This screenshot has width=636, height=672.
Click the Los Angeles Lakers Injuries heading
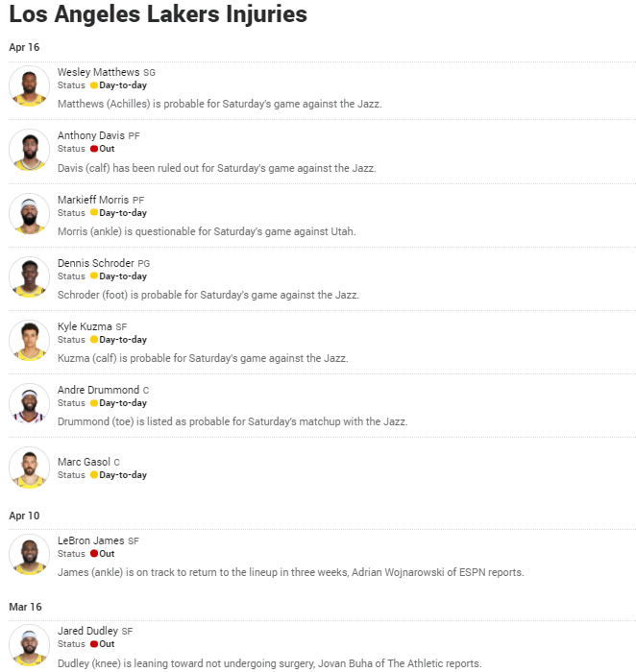point(159,14)
